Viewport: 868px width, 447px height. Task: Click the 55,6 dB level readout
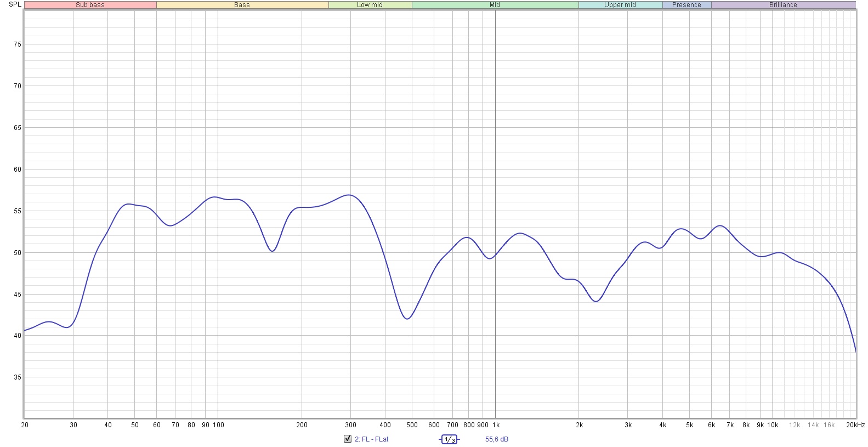(x=496, y=439)
